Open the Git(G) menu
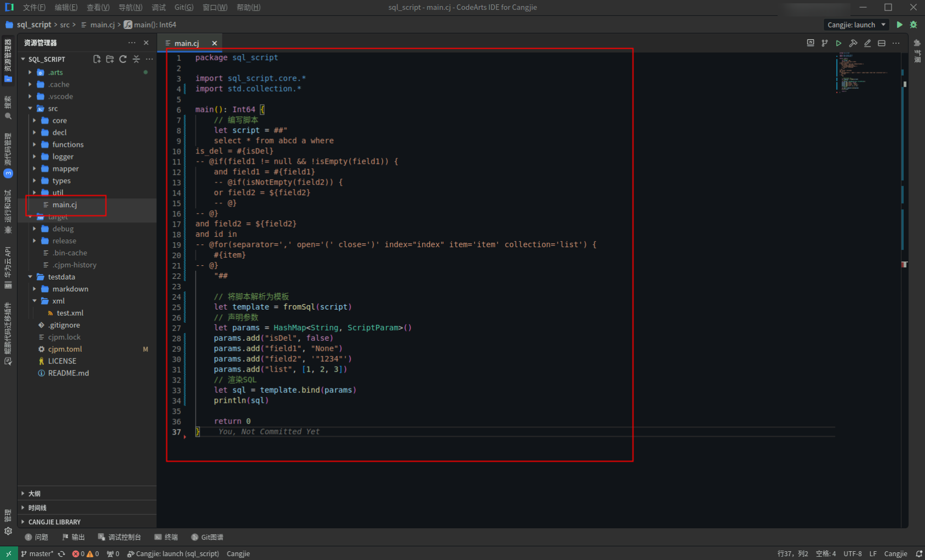Image resolution: width=925 pixels, height=560 pixels. 184,7
